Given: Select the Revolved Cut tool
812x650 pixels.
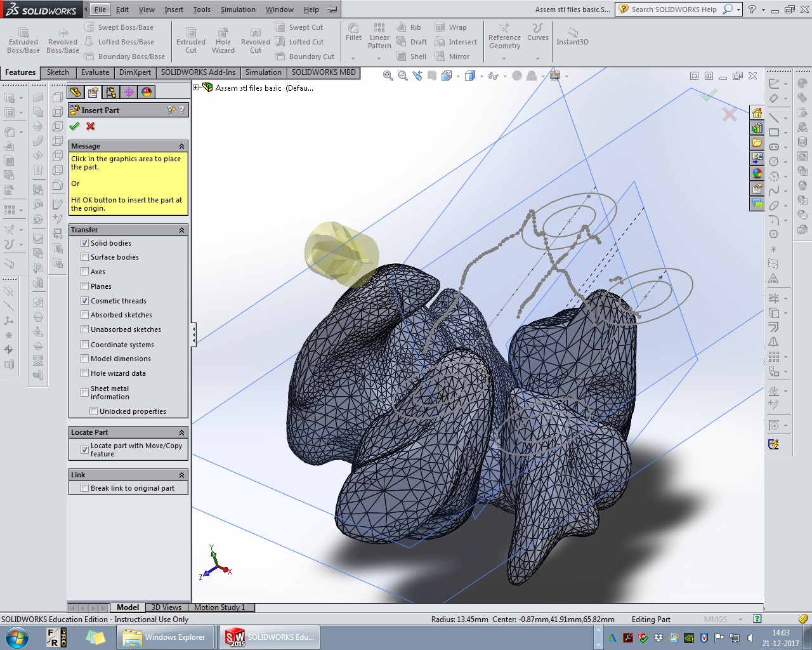Looking at the screenshot, I should click(255, 40).
